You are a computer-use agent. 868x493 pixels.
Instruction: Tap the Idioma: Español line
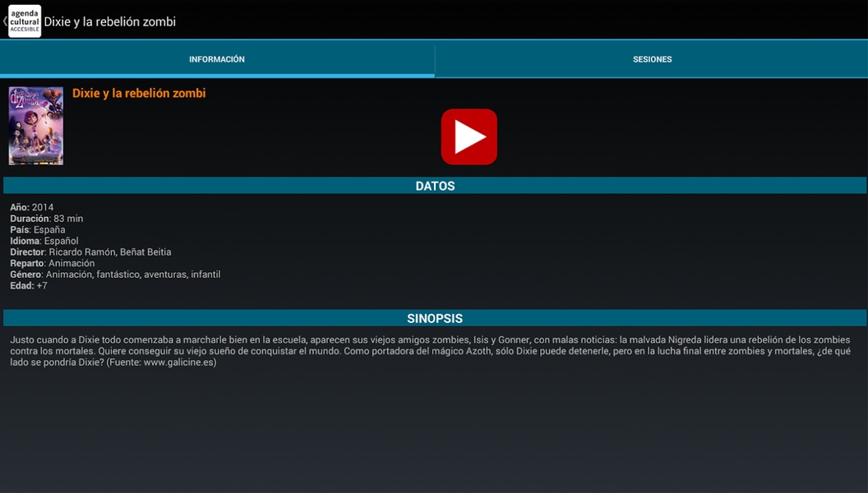(x=44, y=241)
